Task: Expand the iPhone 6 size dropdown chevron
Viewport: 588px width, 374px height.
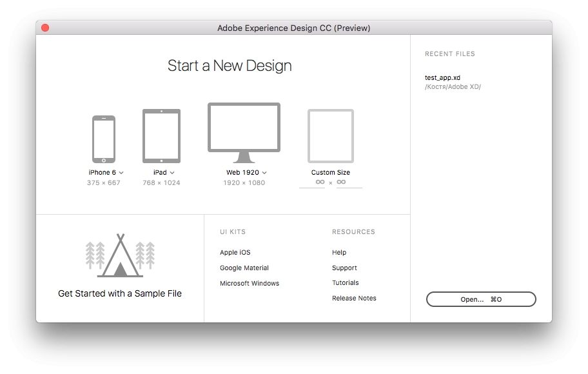Action: pos(121,173)
